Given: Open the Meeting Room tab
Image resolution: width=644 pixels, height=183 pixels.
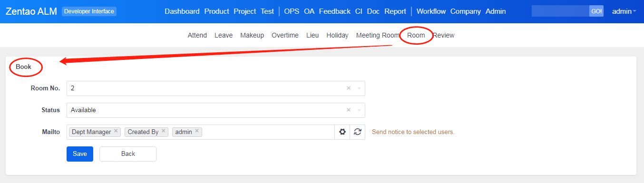Looking at the screenshot, I should (378, 35).
